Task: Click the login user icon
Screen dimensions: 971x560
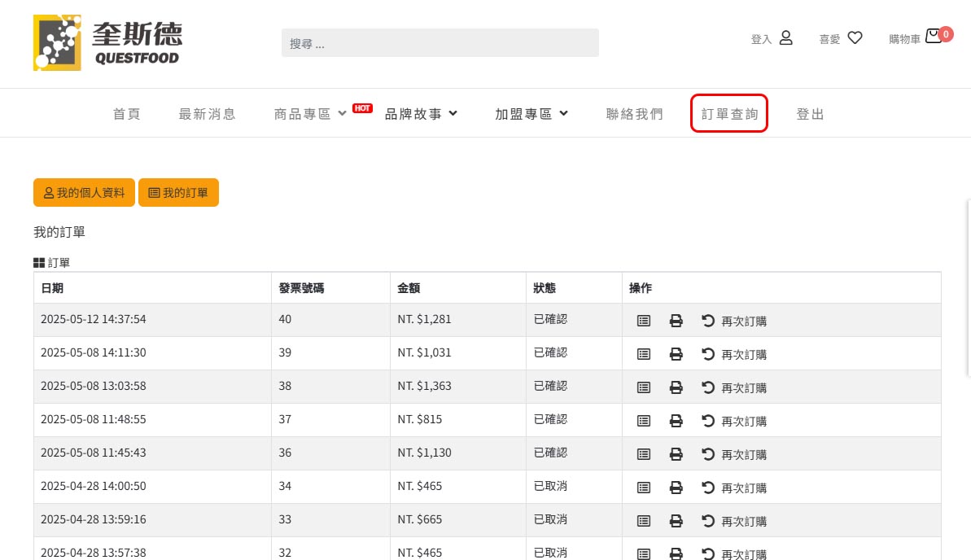Action: pos(786,37)
